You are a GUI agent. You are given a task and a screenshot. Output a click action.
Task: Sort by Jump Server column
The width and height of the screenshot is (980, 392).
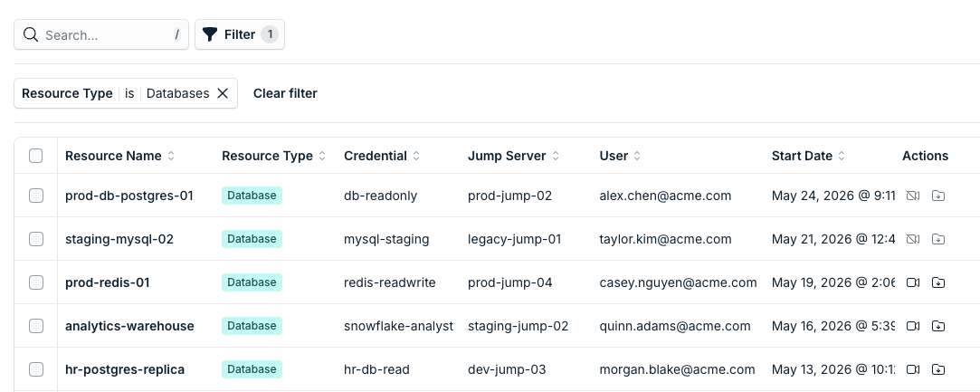[x=514, y=156]
